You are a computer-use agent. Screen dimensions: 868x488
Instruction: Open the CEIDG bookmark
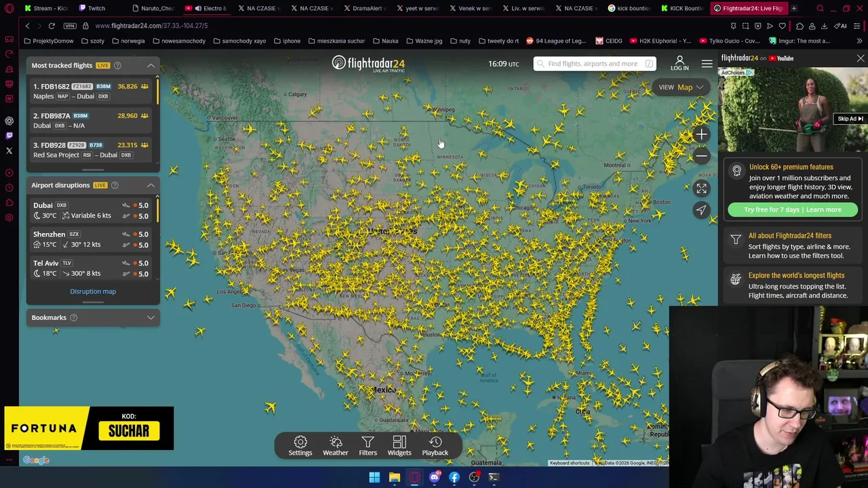click(609, 41)
